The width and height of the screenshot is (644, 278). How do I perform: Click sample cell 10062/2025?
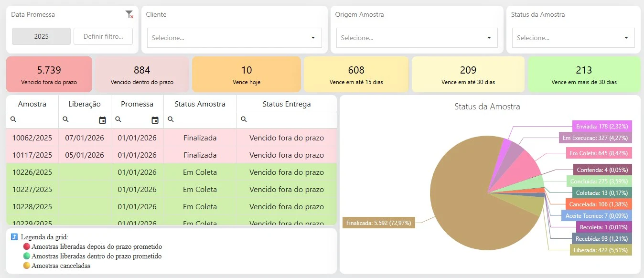click(x=32, y=138)
